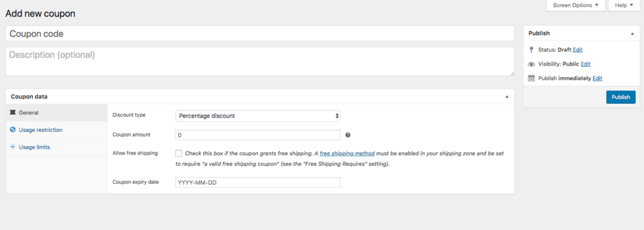Click the ticket icon on General tab
The width and height of the screenshot is (644, 230).
click(x=13, y=112)
